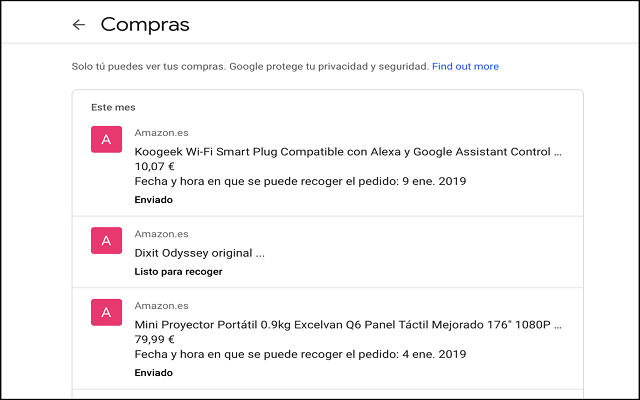Click the Listo para recoger status
640x400 pixels.
[x=178, y=272]
